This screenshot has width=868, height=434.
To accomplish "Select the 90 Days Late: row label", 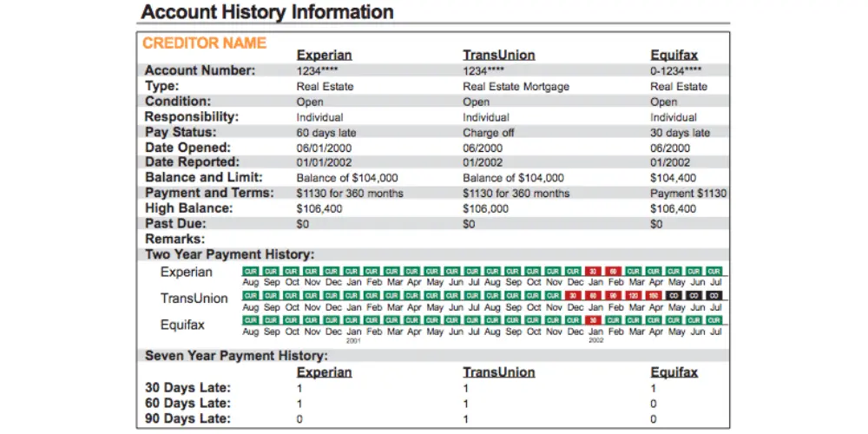I will (x=187, y=418).
